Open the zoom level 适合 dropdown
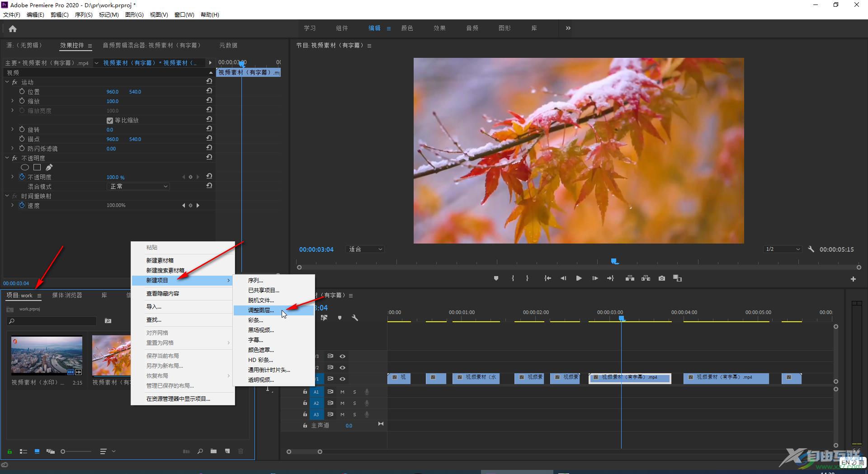868x474 pixels. (x=365, y=249)
